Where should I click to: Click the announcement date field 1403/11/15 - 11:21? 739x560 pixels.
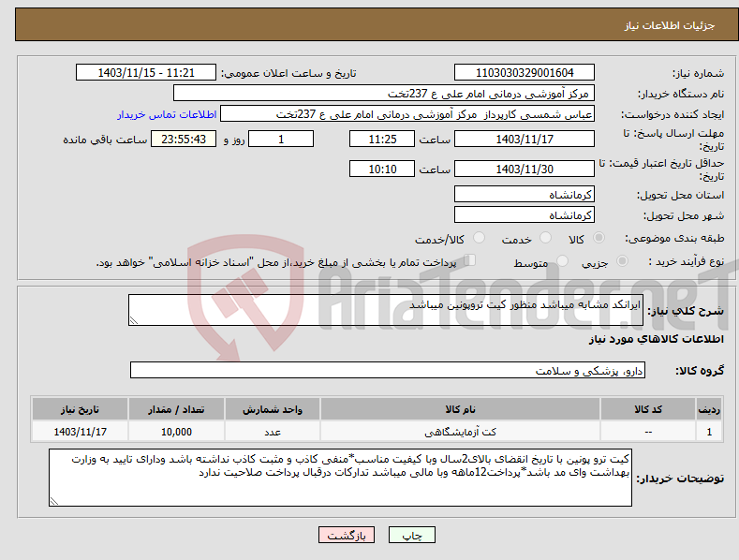pos(146,73)
